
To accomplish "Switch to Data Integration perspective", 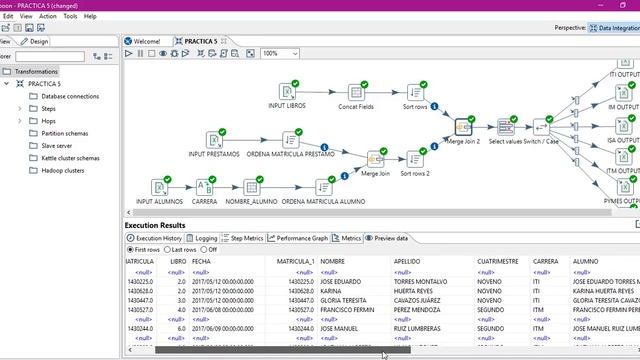I will click(613, 28).
